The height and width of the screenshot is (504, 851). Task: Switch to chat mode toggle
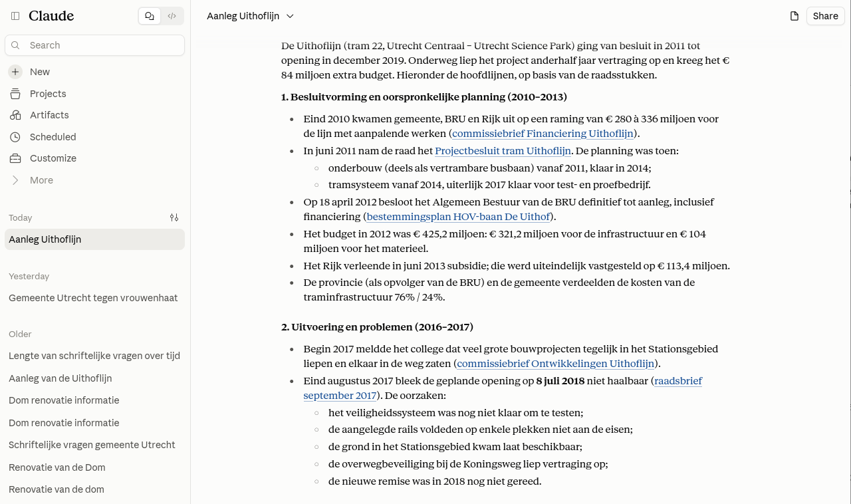click(x=150, y=16)
